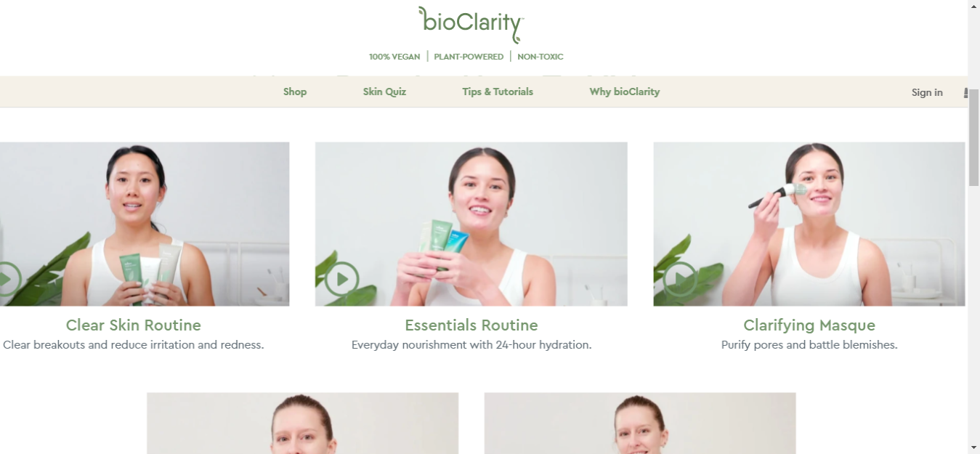Play the Clear Skin Routine video

point(7,279)
